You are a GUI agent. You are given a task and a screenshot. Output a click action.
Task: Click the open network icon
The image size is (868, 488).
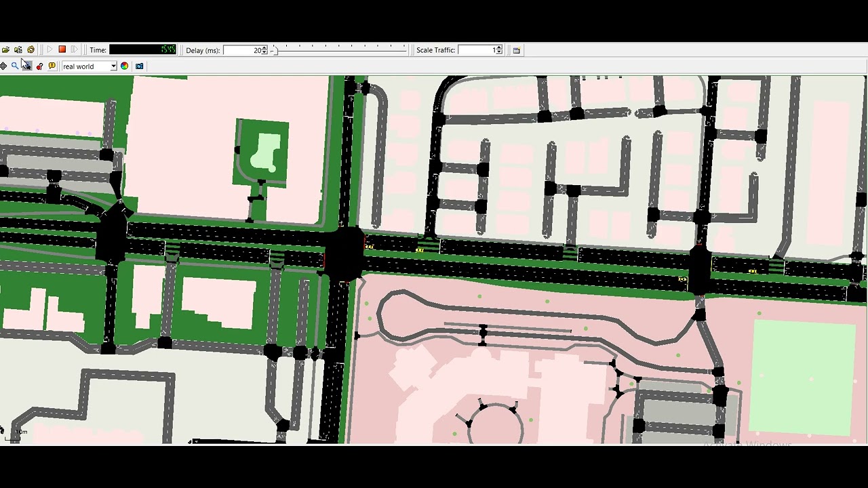(18, 50)
